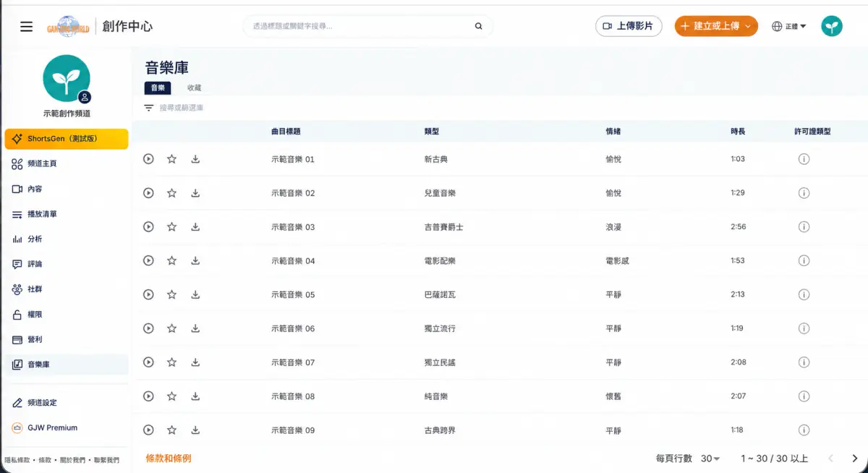This screenshot has height=473, width=868.
Task: View license info for 示範音樂 06
Action: pyautogui.click(x=804, y=328)
